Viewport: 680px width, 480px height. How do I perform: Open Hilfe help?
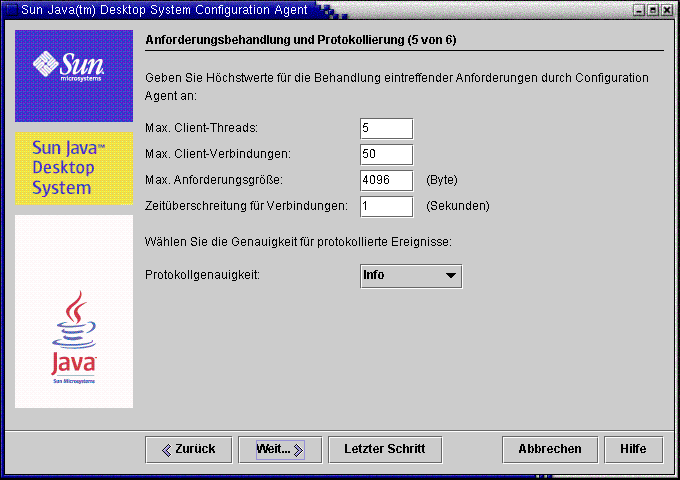click(634, 450)
